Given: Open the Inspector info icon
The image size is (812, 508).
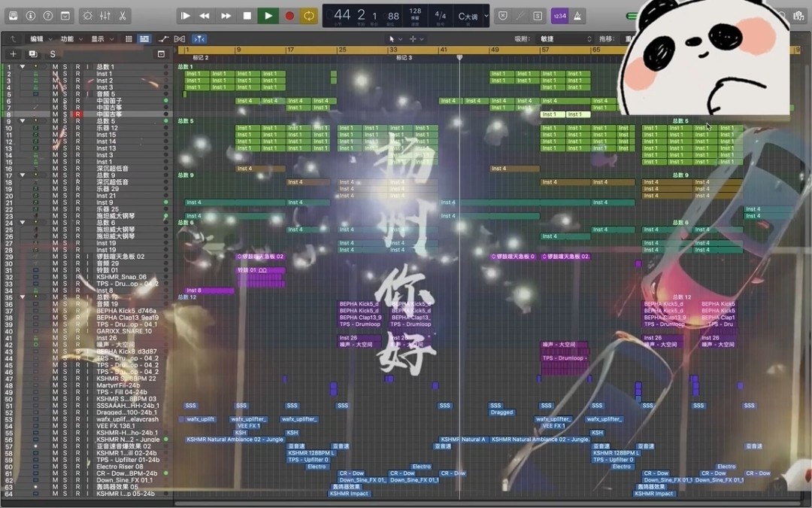Looking at the screenshot, I should [x=30, y=15].
